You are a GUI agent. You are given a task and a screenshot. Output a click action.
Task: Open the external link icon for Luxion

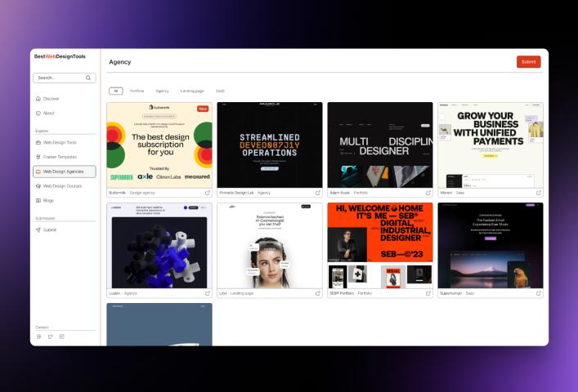(x=207, y=292)
